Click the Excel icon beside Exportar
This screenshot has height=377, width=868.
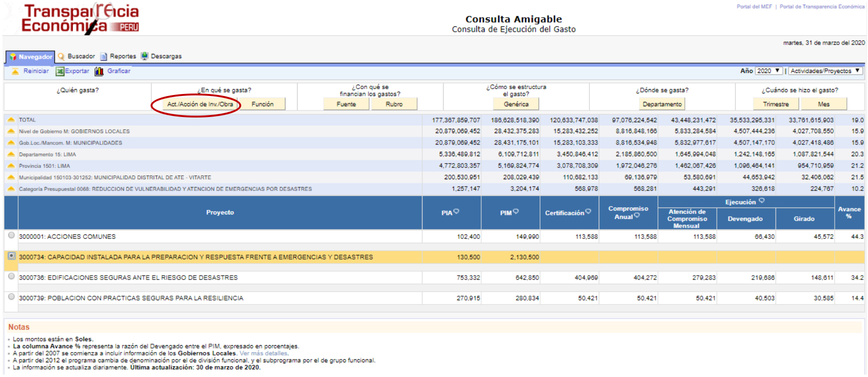(60, 71)
